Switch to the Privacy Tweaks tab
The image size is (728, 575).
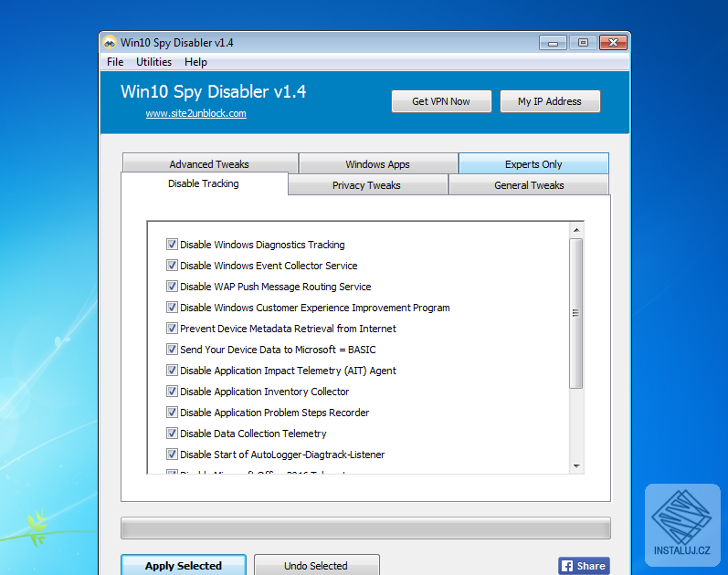(367, 185)
